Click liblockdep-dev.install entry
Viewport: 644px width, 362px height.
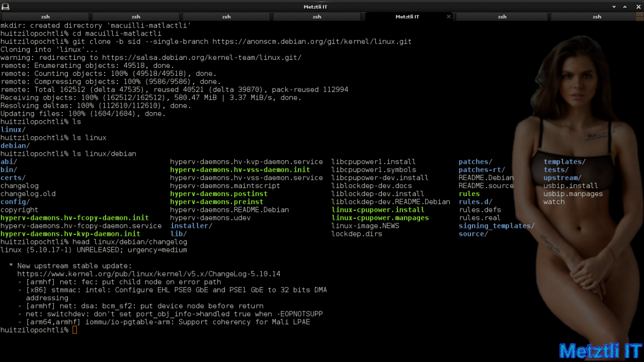click(x=378, y=194)
